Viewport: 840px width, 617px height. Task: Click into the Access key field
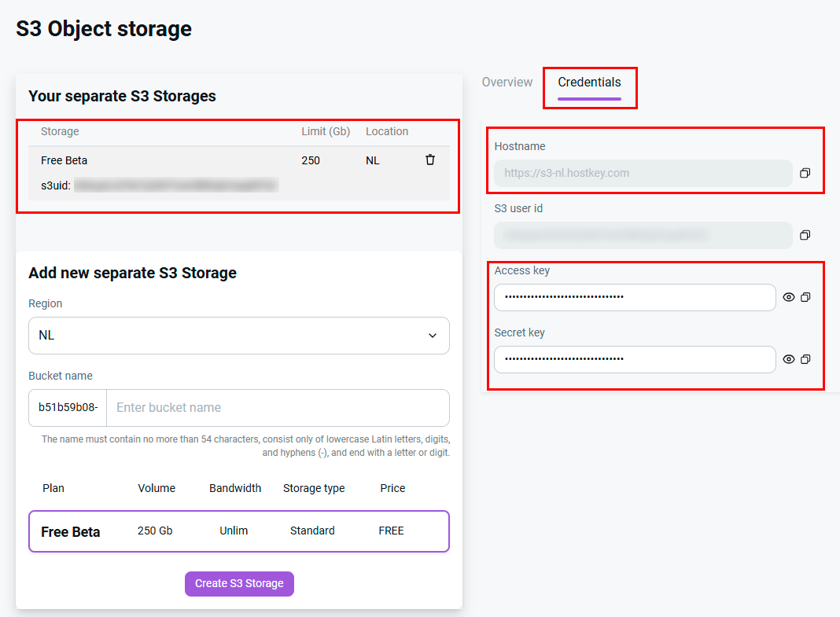tap(634, 297)
